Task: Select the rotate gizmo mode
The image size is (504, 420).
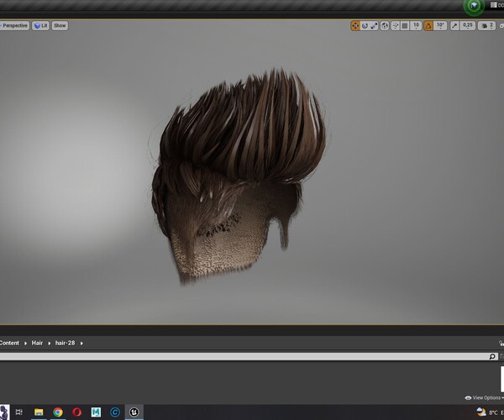Action: click(x=365, y=26)
